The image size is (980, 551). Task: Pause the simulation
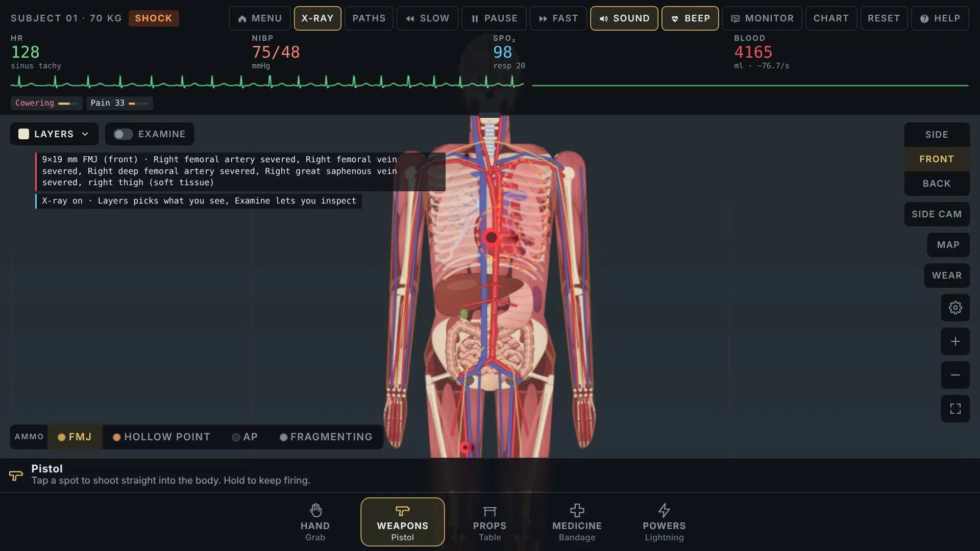click(x=494, y=18)
